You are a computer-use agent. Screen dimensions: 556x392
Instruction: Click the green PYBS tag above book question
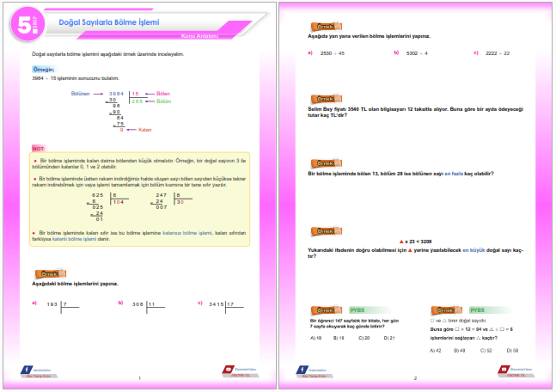click(357, 310)
